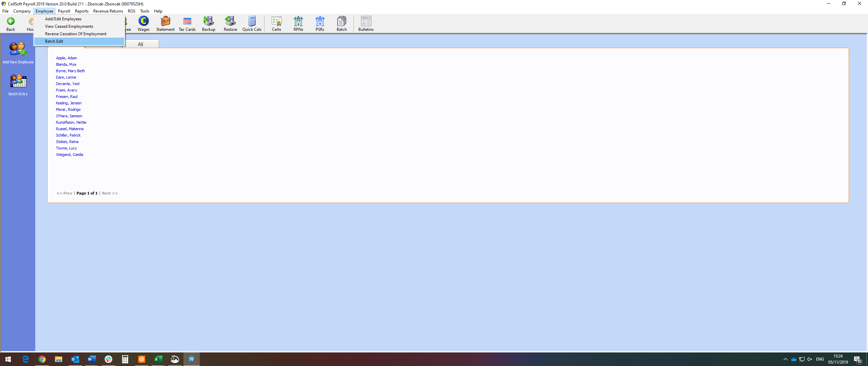
Task: Open employee Wiegand, Camila record
Action: click(70, 155)
